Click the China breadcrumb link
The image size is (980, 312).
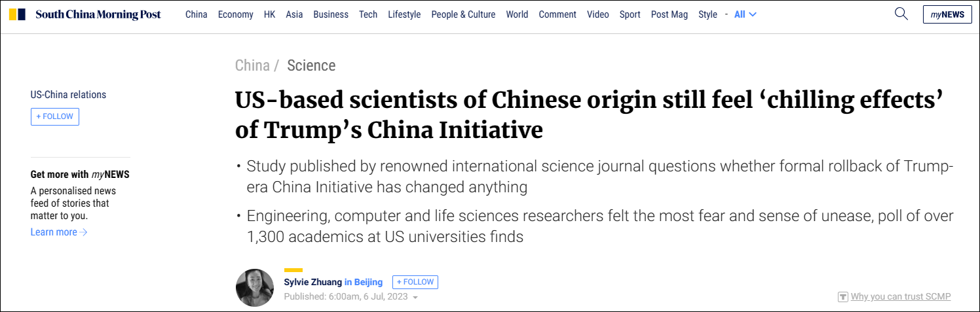252,65
